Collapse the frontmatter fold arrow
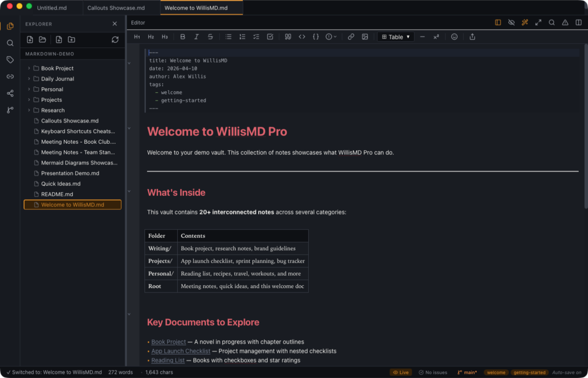The image size is (588, 378). pos(129,63)
